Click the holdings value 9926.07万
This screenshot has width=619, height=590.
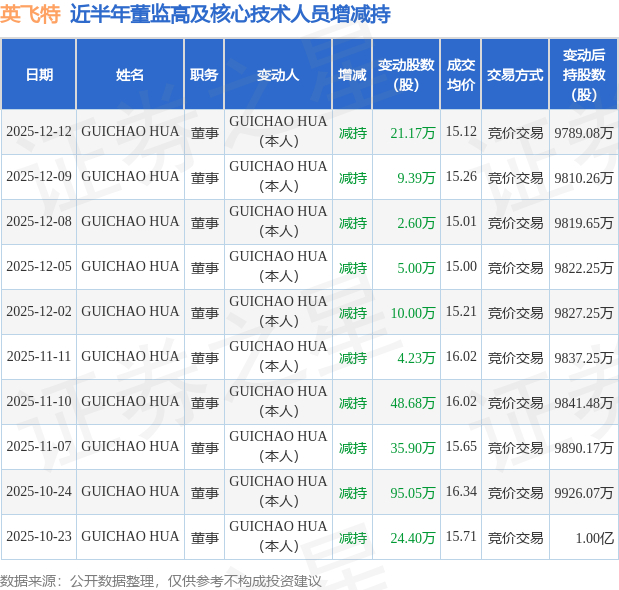click(583, 493)
